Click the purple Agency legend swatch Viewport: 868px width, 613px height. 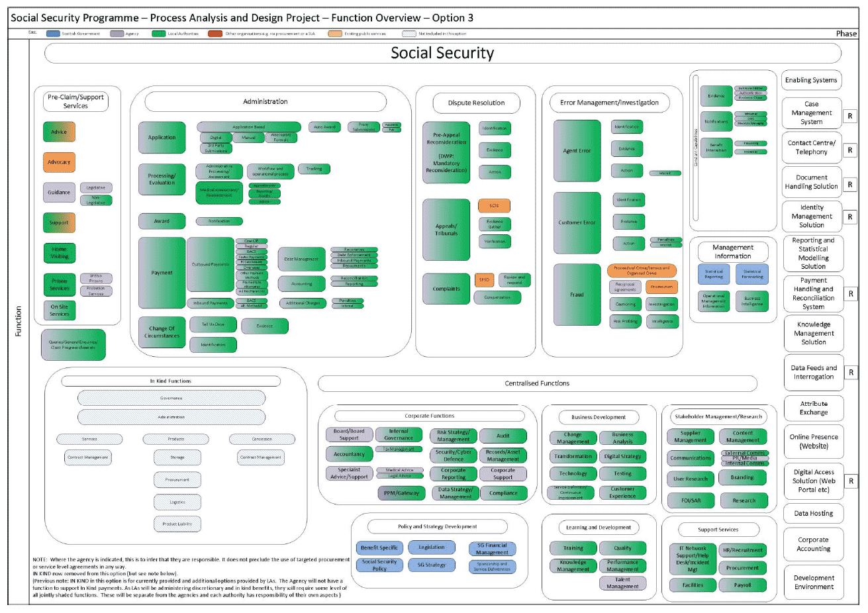pos(117,34)
